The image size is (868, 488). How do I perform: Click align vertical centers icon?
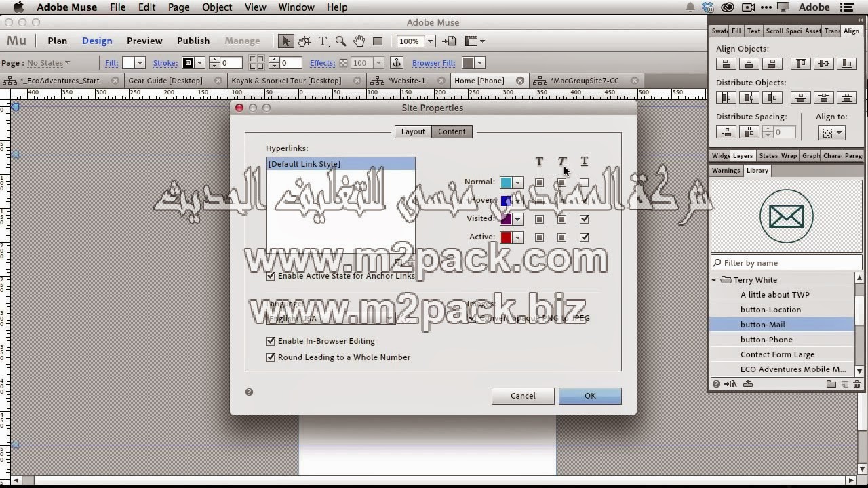tap(823, 64)
